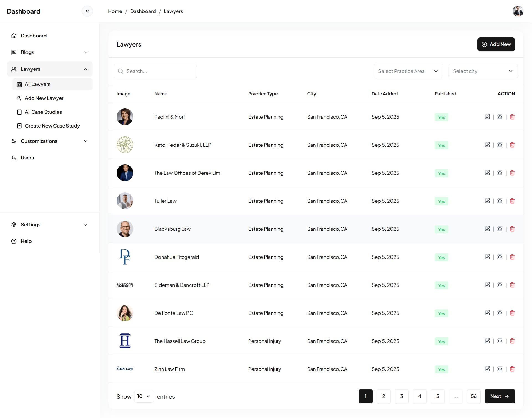Jump to last page 56

(x=474, y=396)
